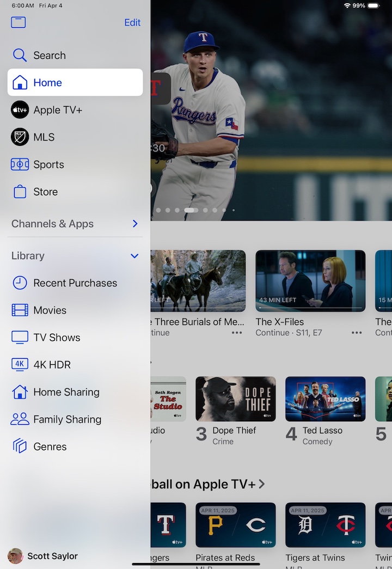Tap the 'Ted Lasso' title text
The image size is (392, 569).
322,430
